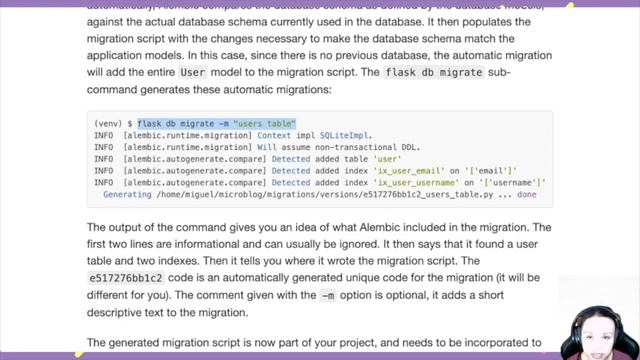Image resolution: width=640 pixels, height=360 pixels.
Task: Click the blue word Context in the output
Action: point(274,136)
